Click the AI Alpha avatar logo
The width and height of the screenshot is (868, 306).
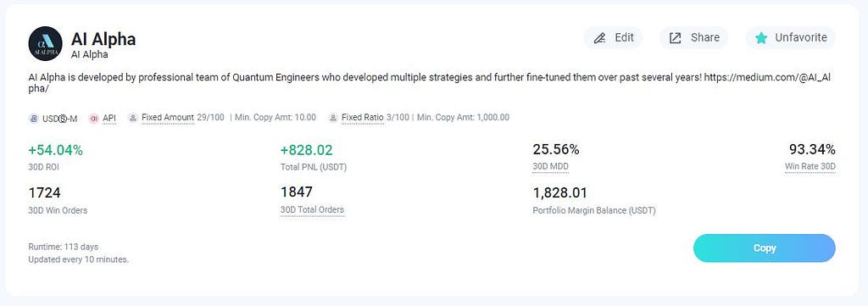[x=46, y=43]
